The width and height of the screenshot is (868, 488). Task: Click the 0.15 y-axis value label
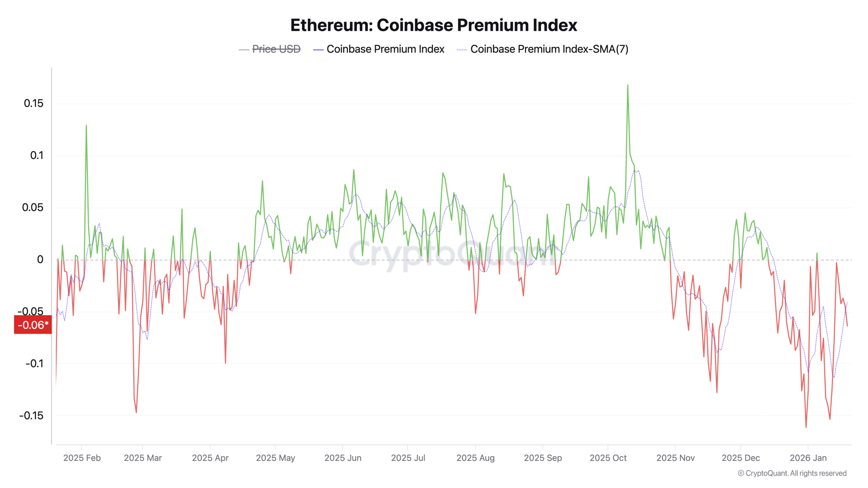coord(34,103)
